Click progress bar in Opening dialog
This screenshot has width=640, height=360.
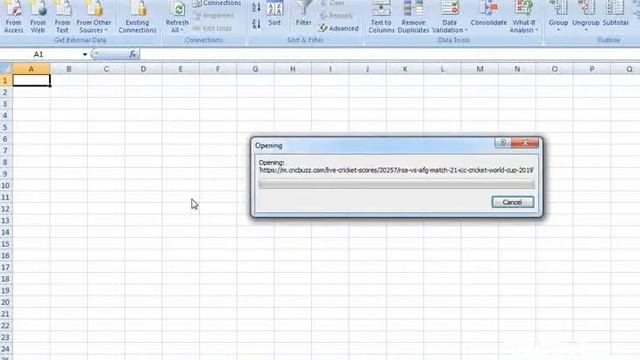(x=396, y=184)
